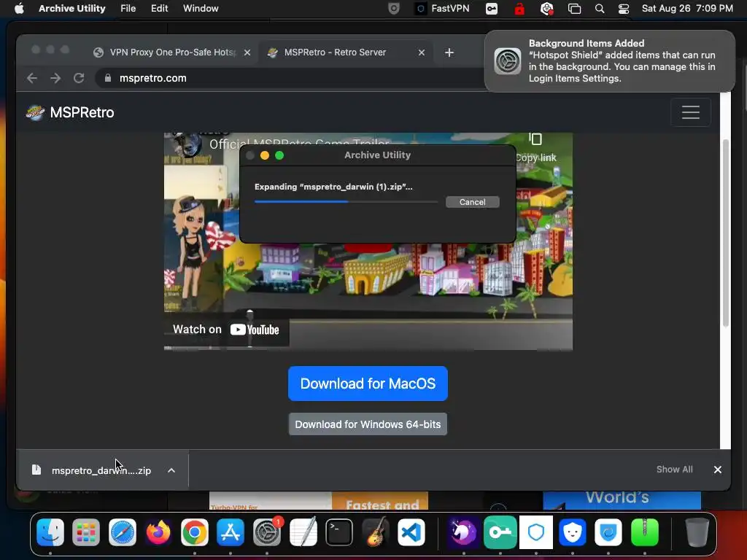Open Control Center in menu bar
Screen dimensions: 747x560
[x=624, y=9]
